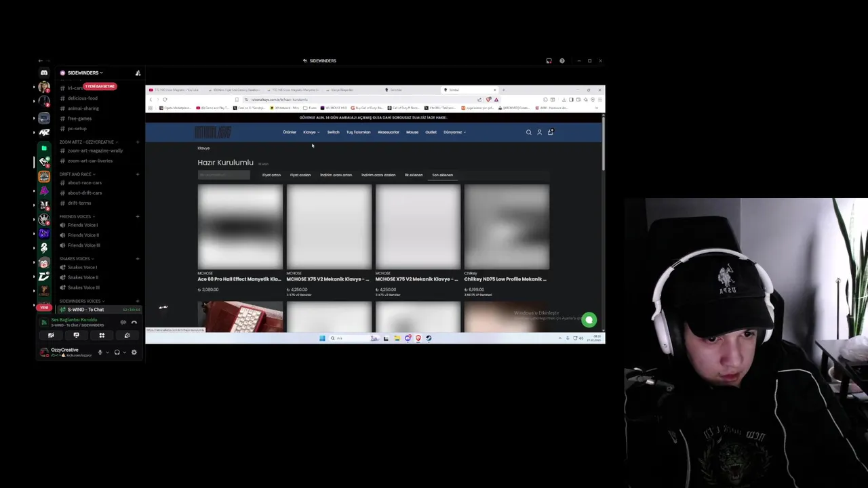Disconnect from voice with the hang-up icon
The image size is (868, 488).
coord(134,323)
